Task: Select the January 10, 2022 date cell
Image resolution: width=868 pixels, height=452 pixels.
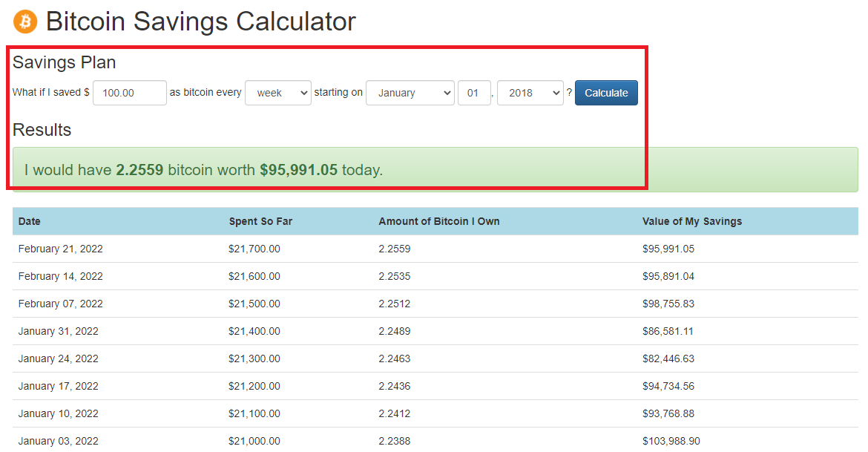Action: coord(58,413)
